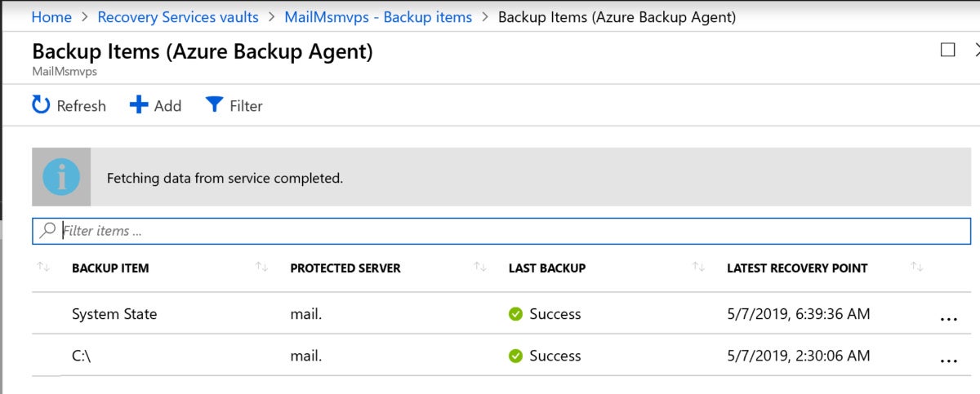Click System State green success check icon
Viewport: 980px width, 394px height.
(x=515, y=314)
